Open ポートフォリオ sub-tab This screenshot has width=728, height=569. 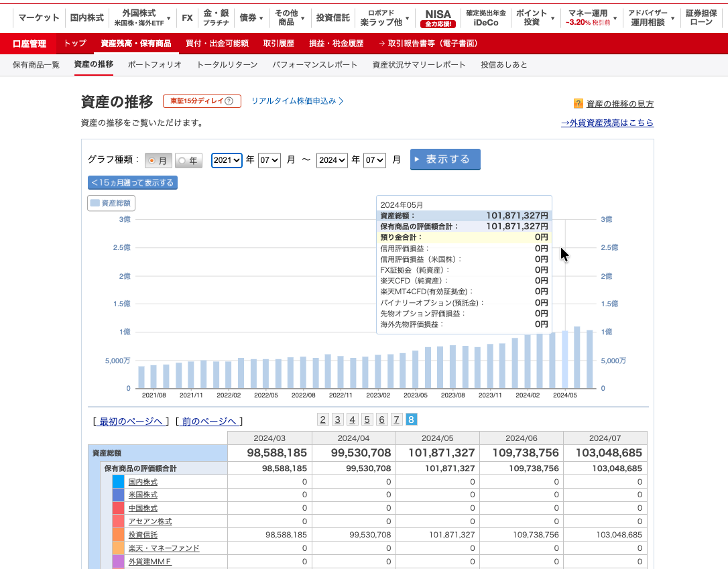pyautogui.click(x=155, y=65)
